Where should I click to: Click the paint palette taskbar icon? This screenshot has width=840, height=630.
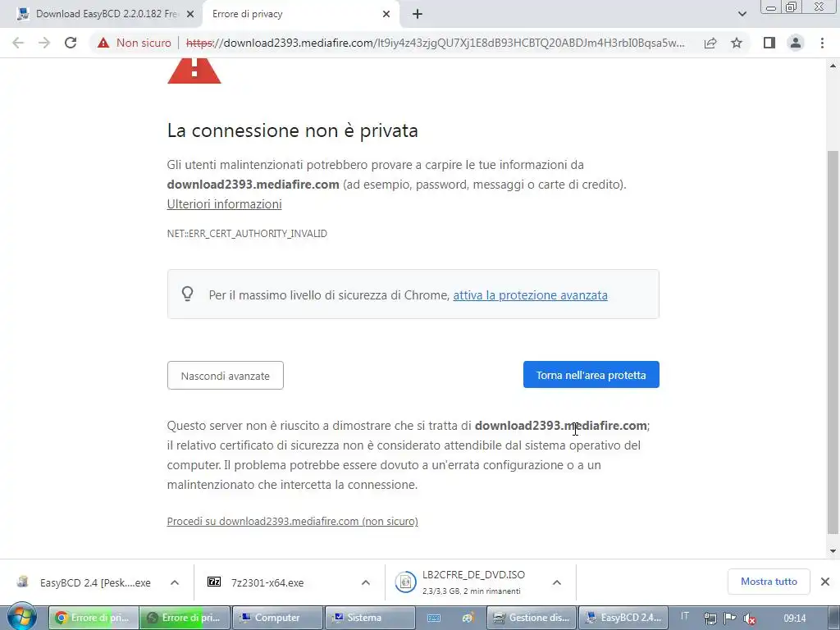(468, 619)
